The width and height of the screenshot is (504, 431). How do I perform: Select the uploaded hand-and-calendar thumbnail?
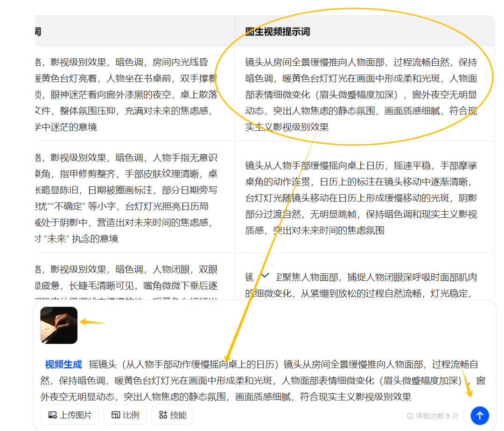[x=59, y=325]
